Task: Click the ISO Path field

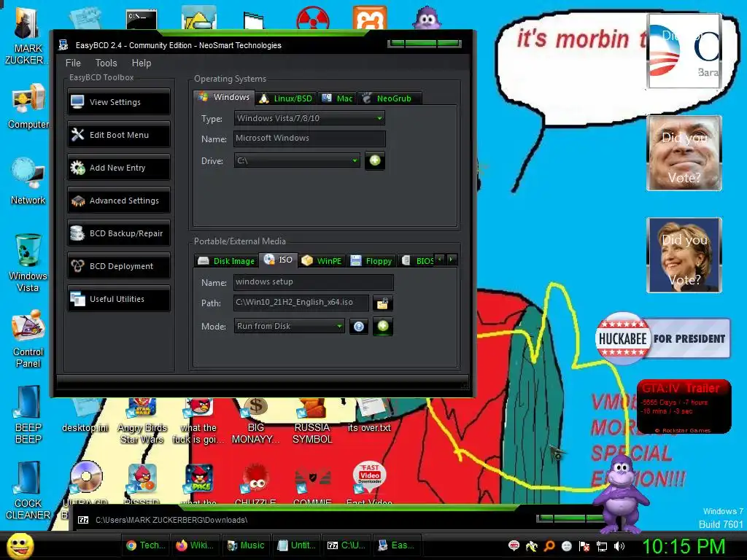Action: [x=301, y=303]
